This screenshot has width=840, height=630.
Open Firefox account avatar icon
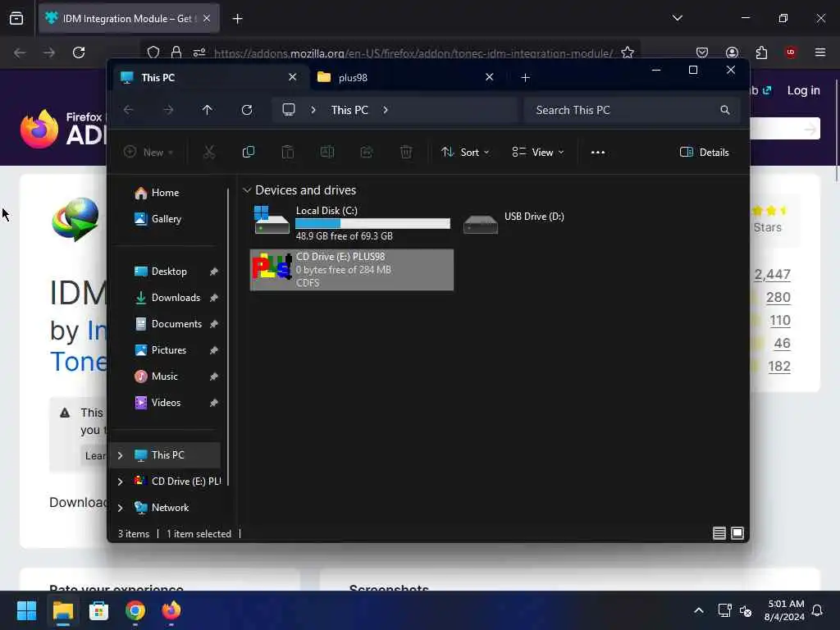732,52
